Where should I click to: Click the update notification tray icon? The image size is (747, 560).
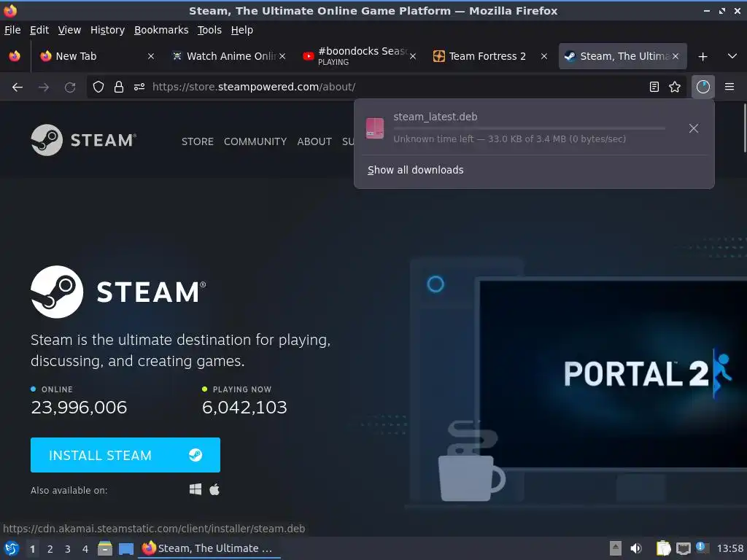point(701,548)
